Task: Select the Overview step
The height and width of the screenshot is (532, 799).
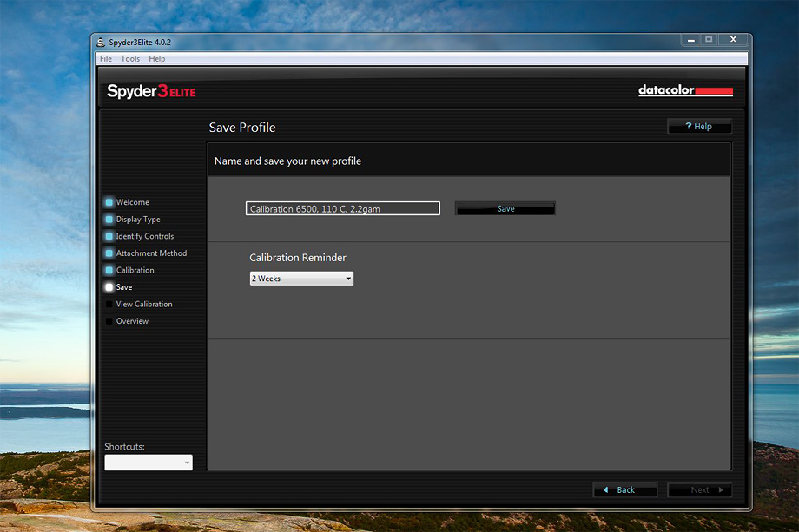Action: coord(132,321)
